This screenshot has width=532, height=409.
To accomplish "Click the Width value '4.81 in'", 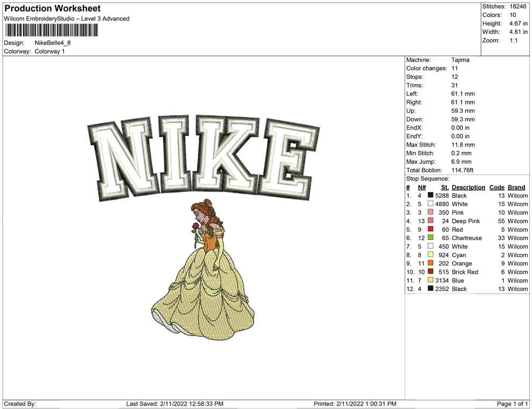I will [518, 32].
